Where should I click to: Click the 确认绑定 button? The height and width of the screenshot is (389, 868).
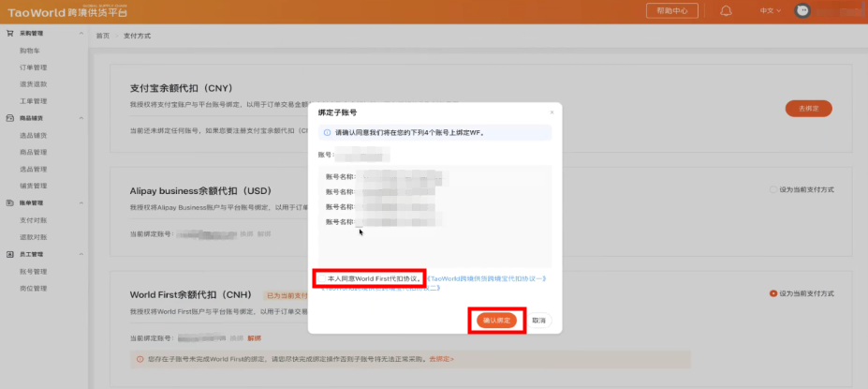click(496, 321)
